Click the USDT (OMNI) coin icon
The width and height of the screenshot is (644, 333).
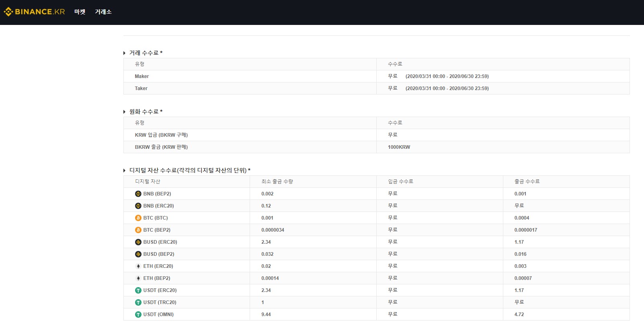click(x=138, y=314)
